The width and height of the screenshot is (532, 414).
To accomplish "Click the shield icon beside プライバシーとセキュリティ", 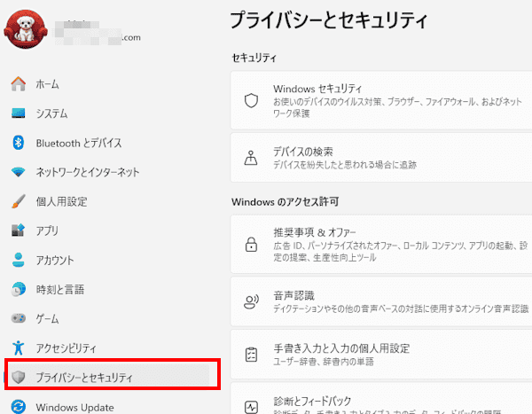I will click(x=19, y=377).
